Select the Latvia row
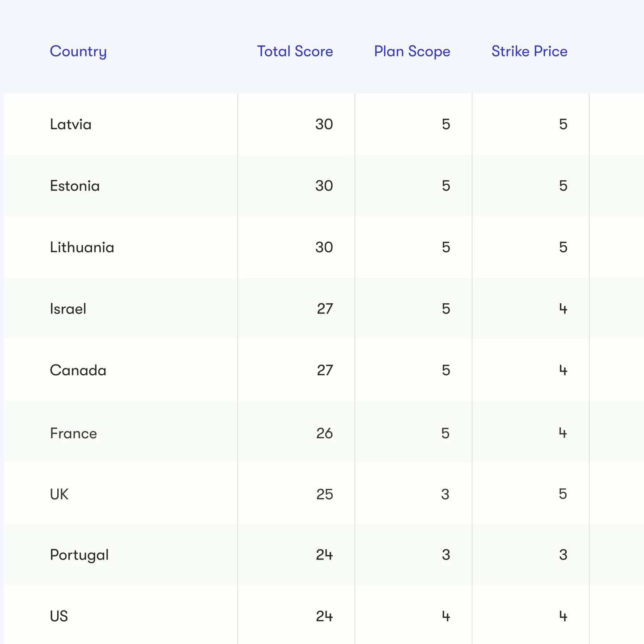This screenshot has width=644, height=644. pyautogui.click(x=324, y=124)
